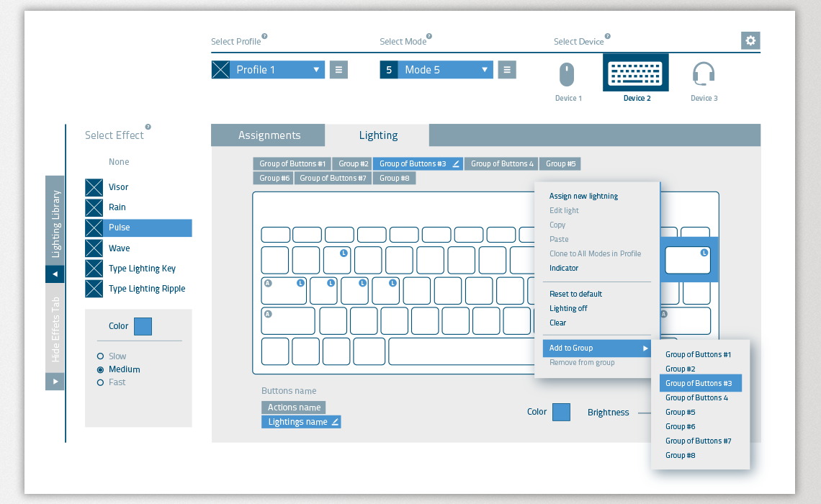Expand the Add to Group submenu

click(597, 348)
